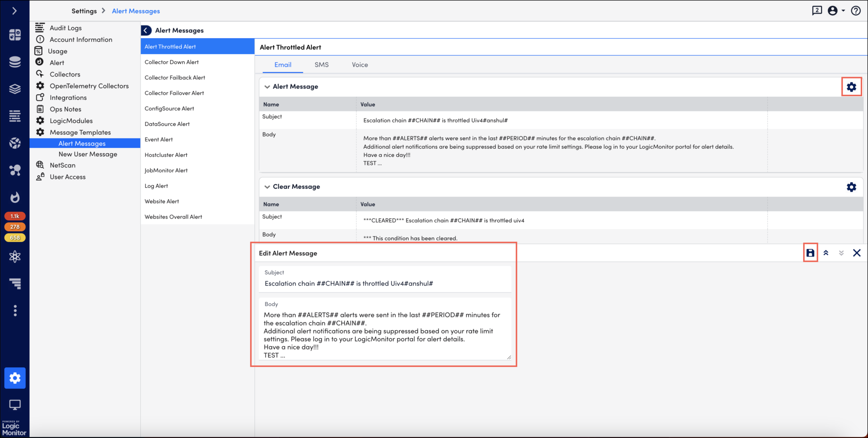Open the Resources database icon in sidebar
The width and height of the screenshot is (868, 438).
(x=15, y=62)
